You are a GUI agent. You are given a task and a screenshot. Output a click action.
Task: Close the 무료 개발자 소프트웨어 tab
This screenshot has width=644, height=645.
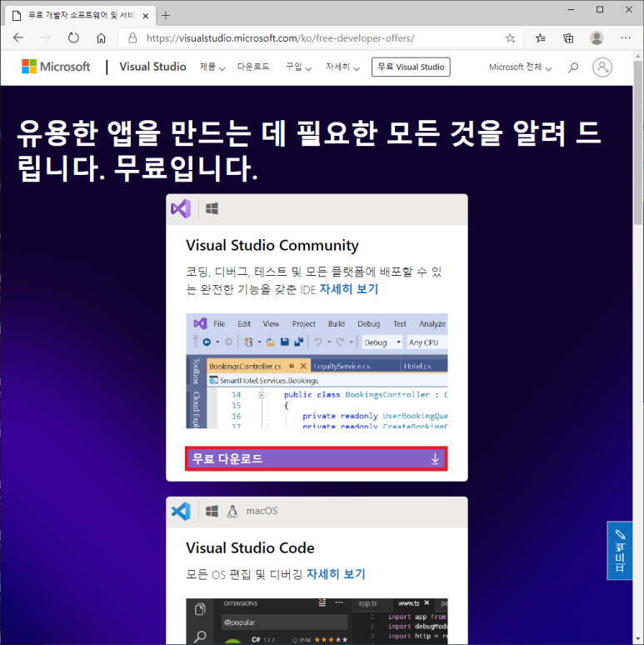145,16
